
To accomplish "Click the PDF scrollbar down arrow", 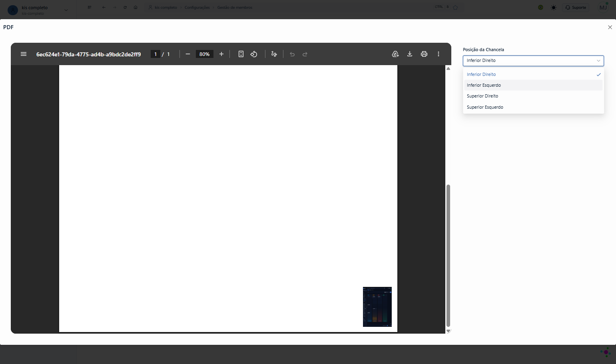I will coord(448,331).
